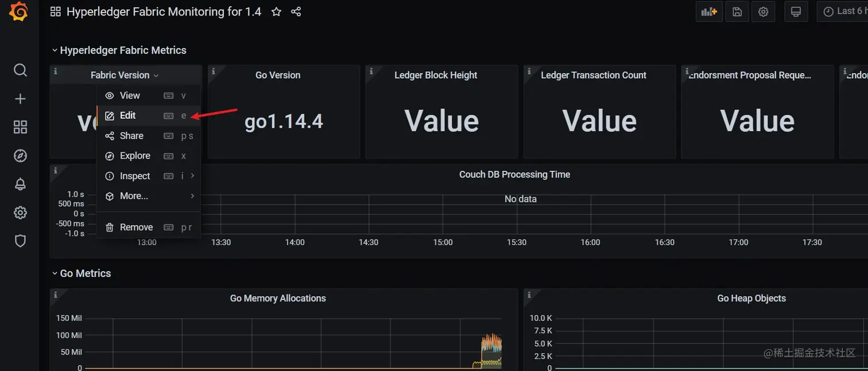Screen dimensions: 868x371
Task: Click the Add panel icon
Action: coord(709,11)
